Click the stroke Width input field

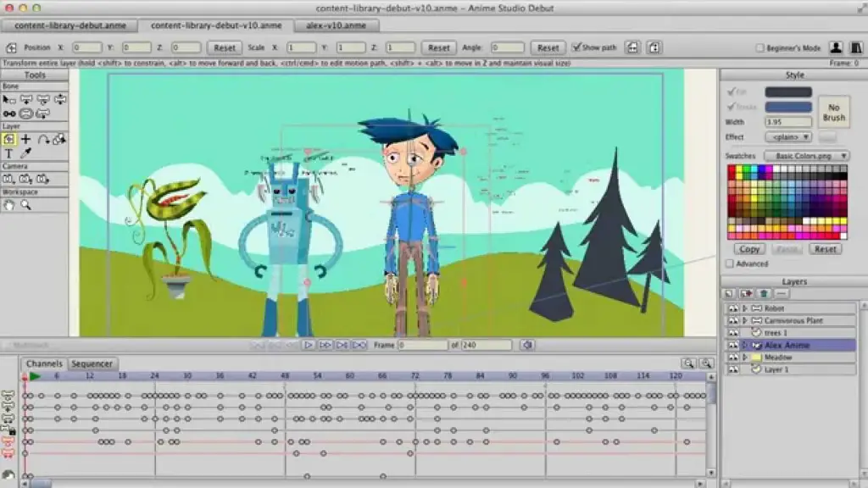pyautogui.click(x=788, y=122)
